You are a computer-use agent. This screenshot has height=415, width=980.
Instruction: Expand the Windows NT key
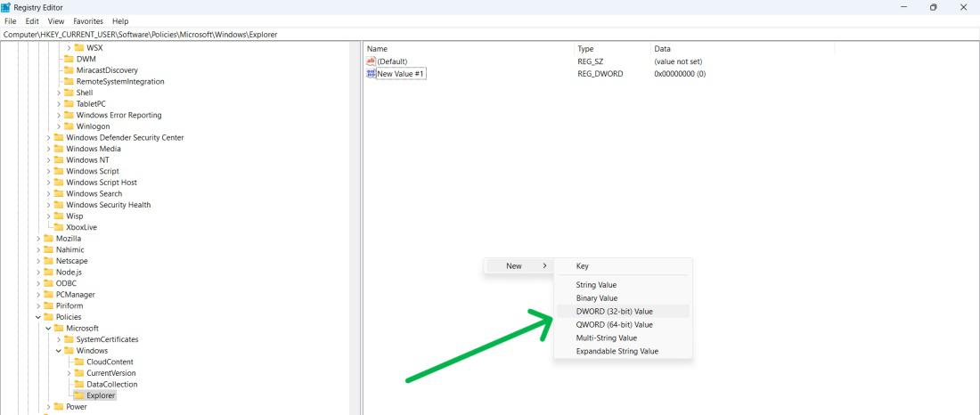coord(49,160)
